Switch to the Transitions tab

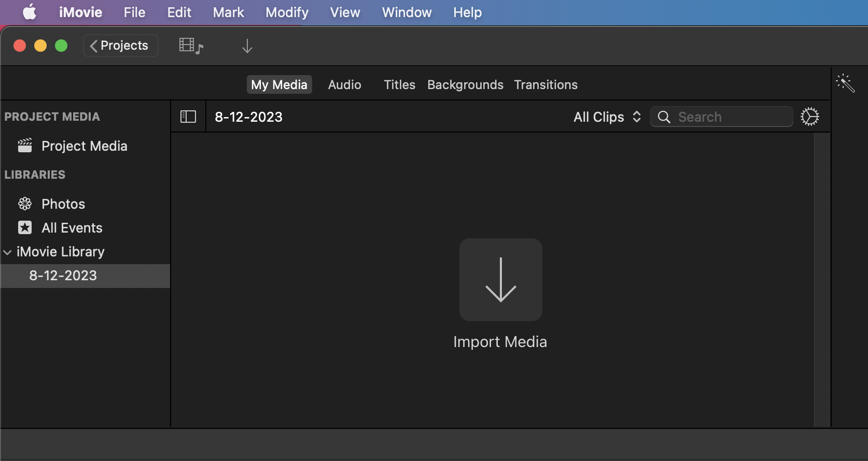(545, 84)
